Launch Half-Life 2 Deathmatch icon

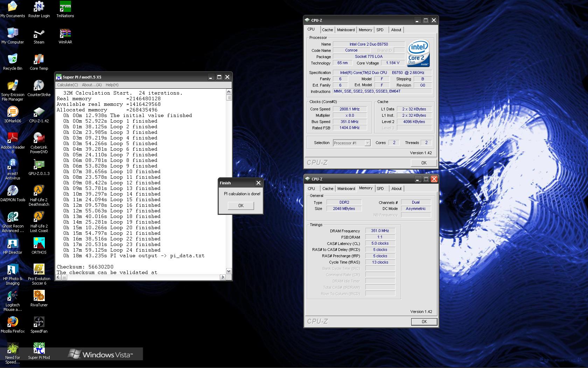click(39, 196)
